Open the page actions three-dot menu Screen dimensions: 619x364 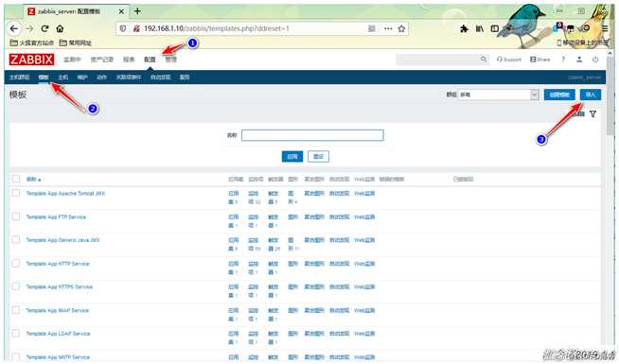[x=388, y=28]
